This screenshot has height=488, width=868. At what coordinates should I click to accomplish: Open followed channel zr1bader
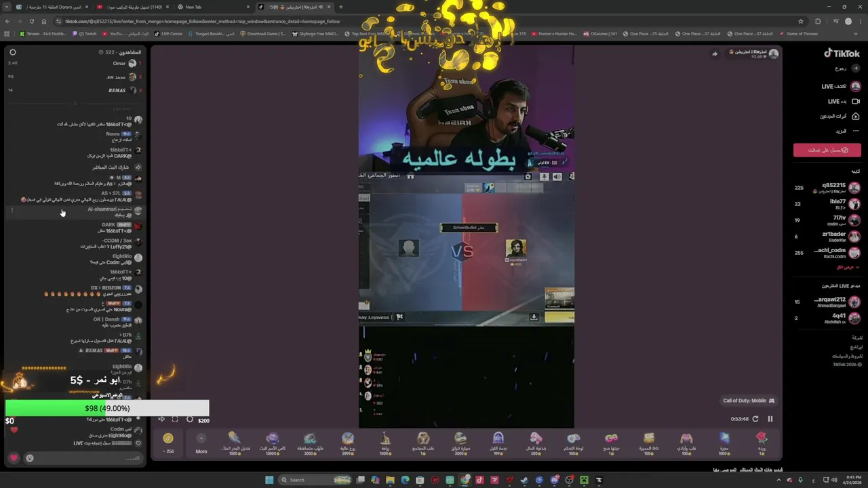tap(827, 237)
